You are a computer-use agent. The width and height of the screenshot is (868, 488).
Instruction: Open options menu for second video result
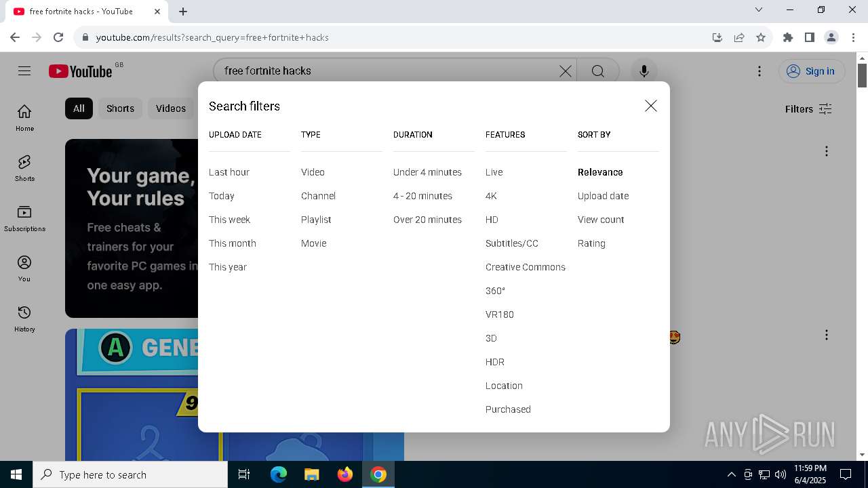(x=826, y=335)
